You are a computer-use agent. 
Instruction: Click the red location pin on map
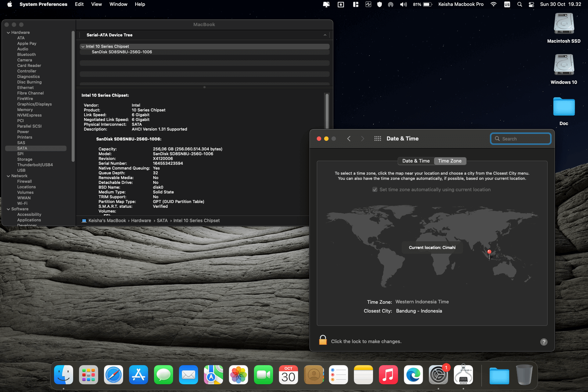click(489, 252)
